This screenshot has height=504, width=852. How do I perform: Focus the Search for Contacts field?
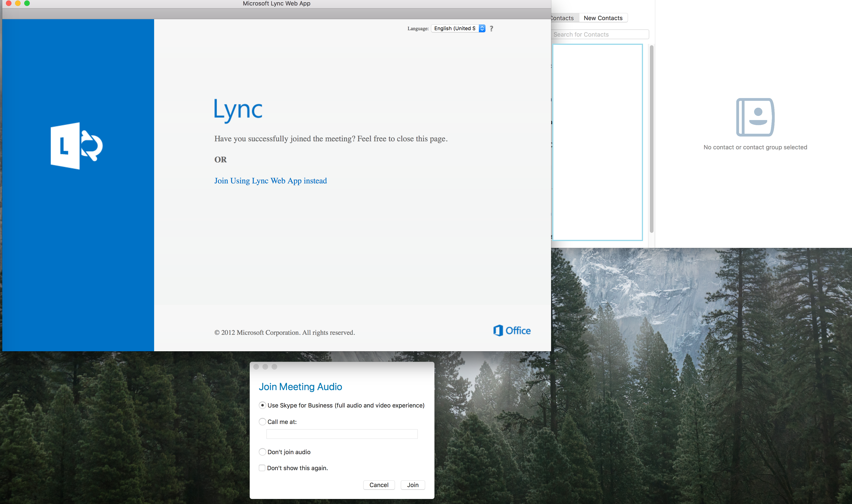point(600,34)
